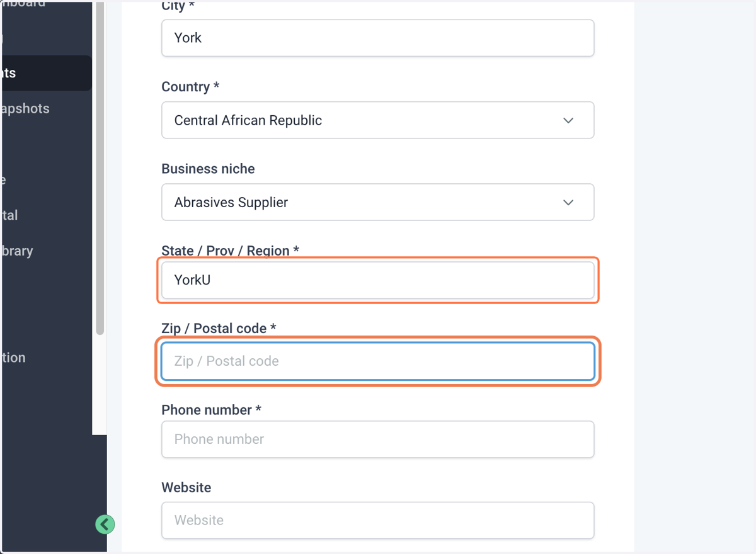Viewport: 756px width, 554px height.
Task: Click into the Zip / Postal code field
Action: pos(378,361)
